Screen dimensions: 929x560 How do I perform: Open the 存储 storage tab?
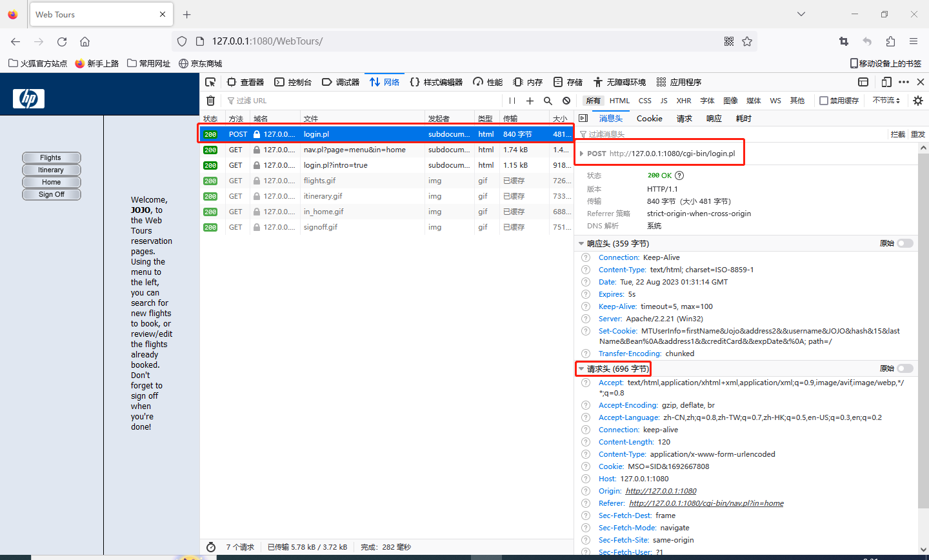tap(568, 82)
